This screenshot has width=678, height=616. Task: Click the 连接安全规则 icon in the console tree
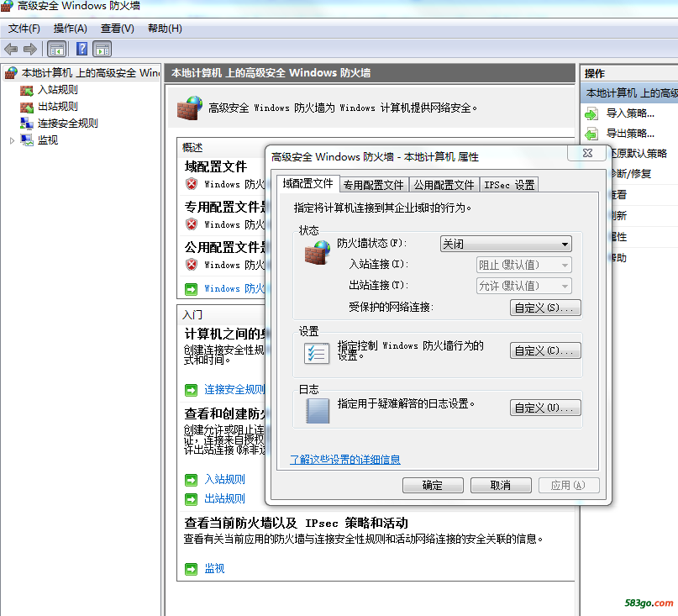click(x=26, y=124)
